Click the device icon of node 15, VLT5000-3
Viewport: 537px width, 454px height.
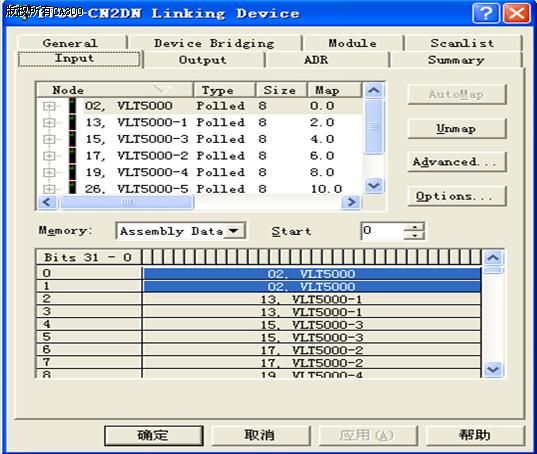click(x=72, y=139)
